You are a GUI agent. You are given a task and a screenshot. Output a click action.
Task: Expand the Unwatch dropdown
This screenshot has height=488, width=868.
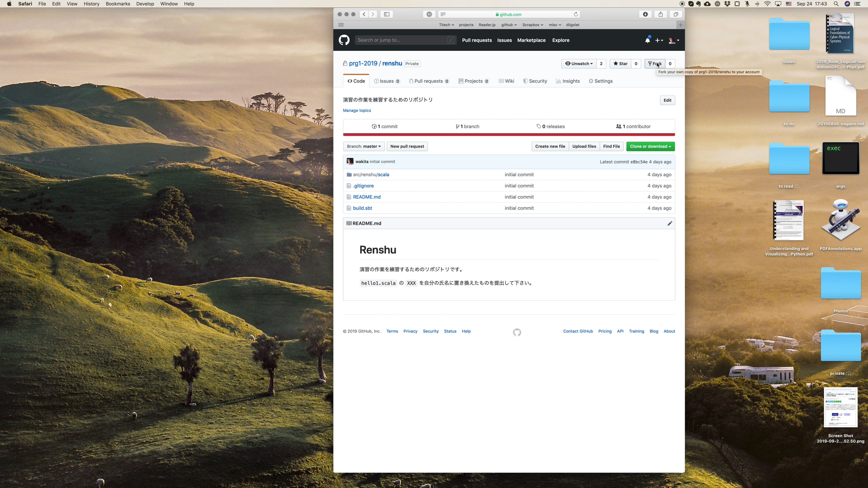pyautogui.click(x=579, y=64)
